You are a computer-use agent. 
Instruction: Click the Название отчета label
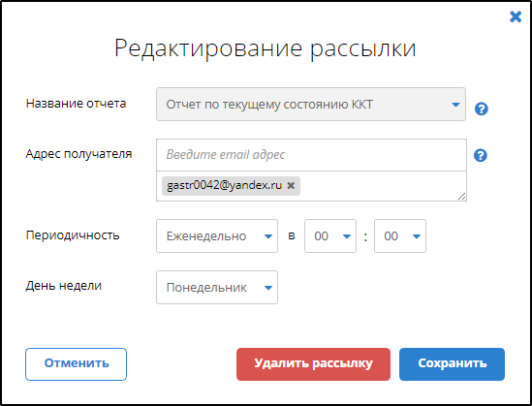coord(76,103)
